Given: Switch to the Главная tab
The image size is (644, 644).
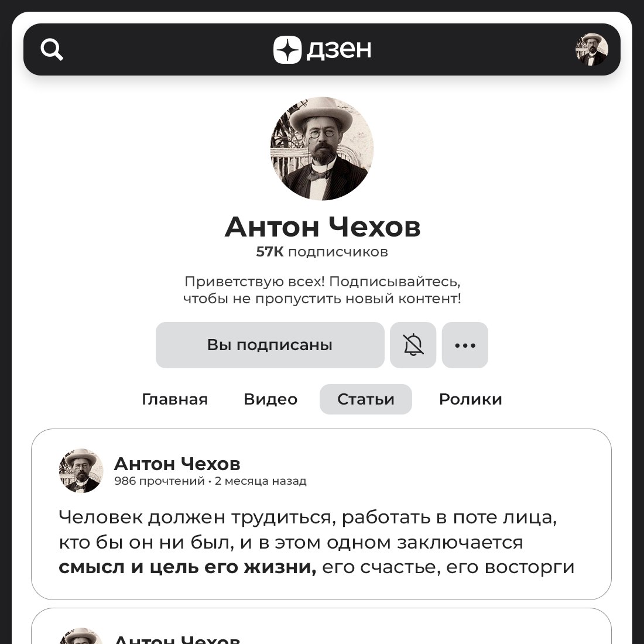Looking at the screenshot, I should pyautogui.click(x=175, y=399).
